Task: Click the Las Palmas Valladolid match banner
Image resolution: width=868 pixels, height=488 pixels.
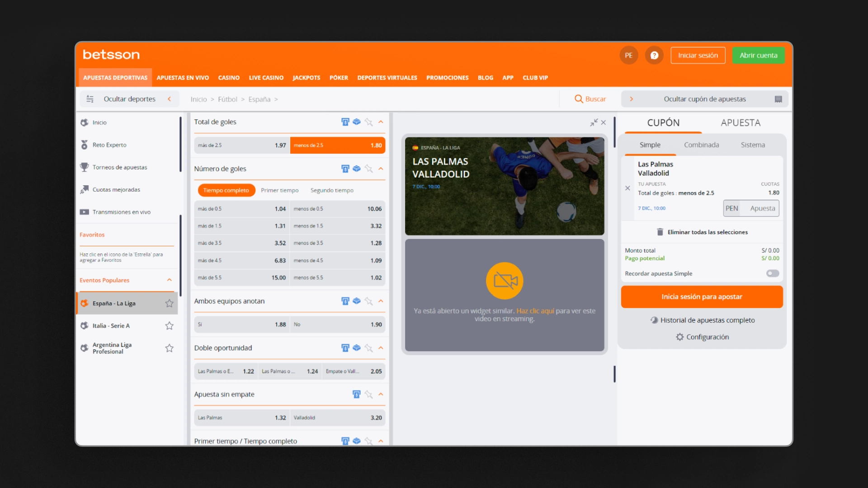Action: click(505, 186)
